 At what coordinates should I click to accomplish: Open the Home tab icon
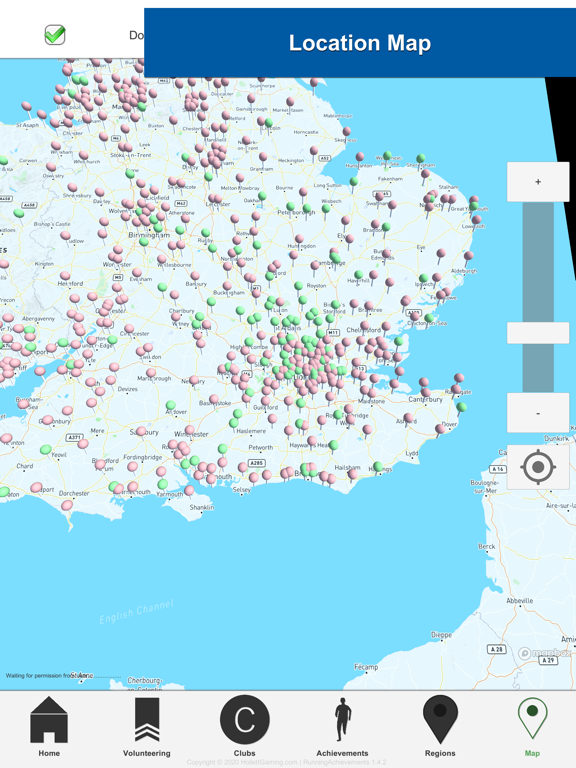(x=49, y=720)
